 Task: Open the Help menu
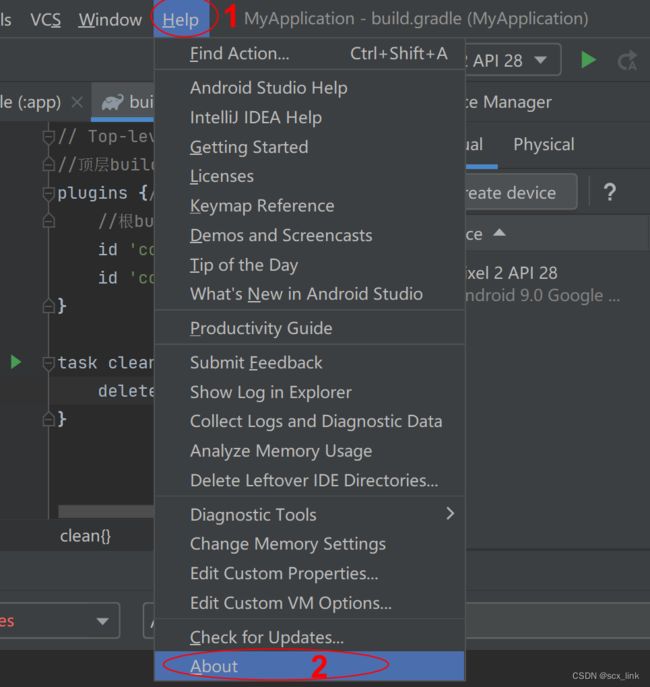180,19
